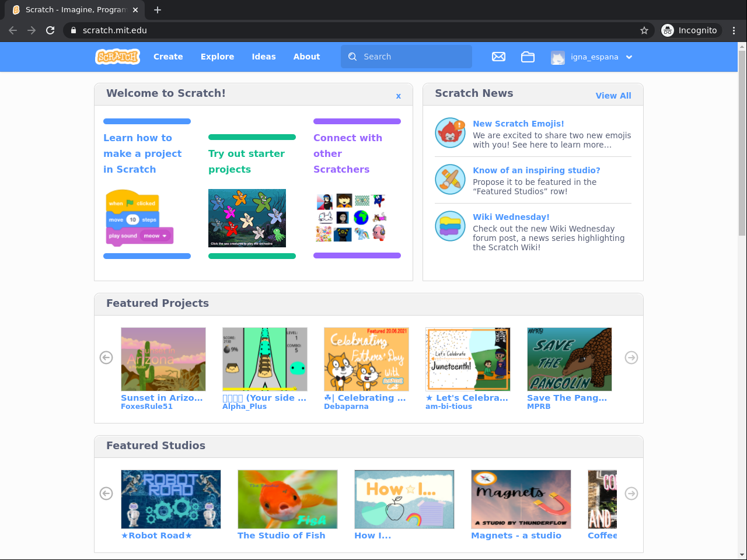Click the Incognito indicator icon
This screenshot has height=560, width=747.
click(x=668, y=30)
